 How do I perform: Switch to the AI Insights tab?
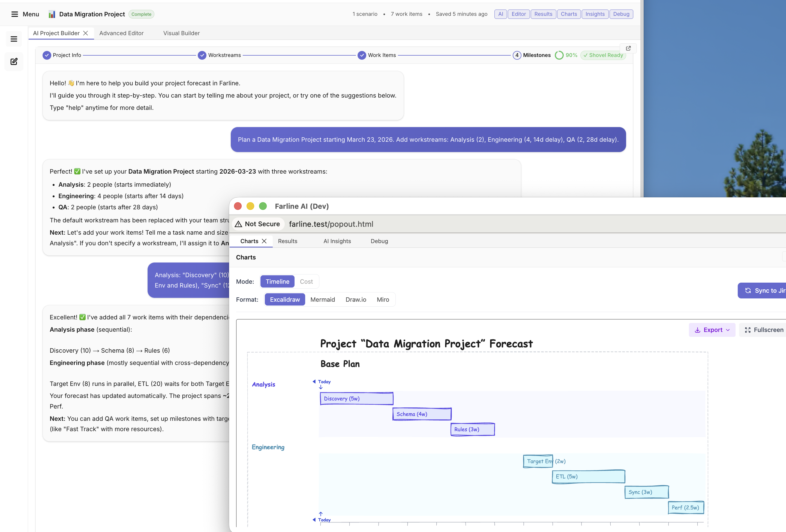tap(337, 241)
